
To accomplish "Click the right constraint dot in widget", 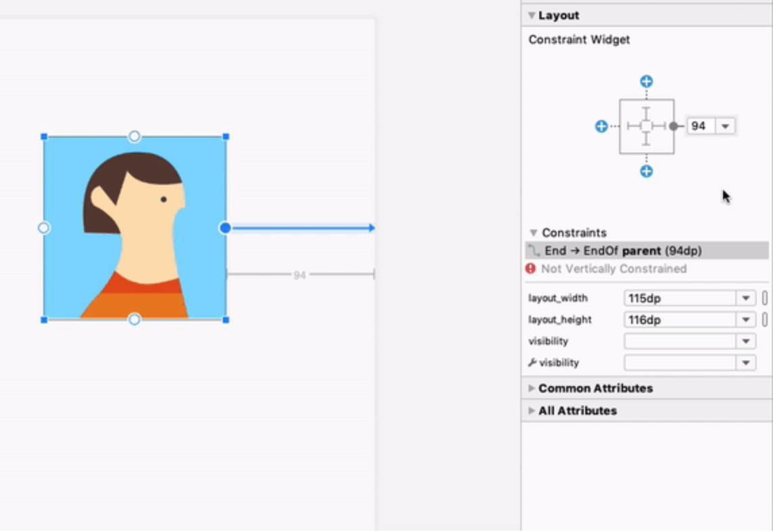I will click(x=673, y=126).
